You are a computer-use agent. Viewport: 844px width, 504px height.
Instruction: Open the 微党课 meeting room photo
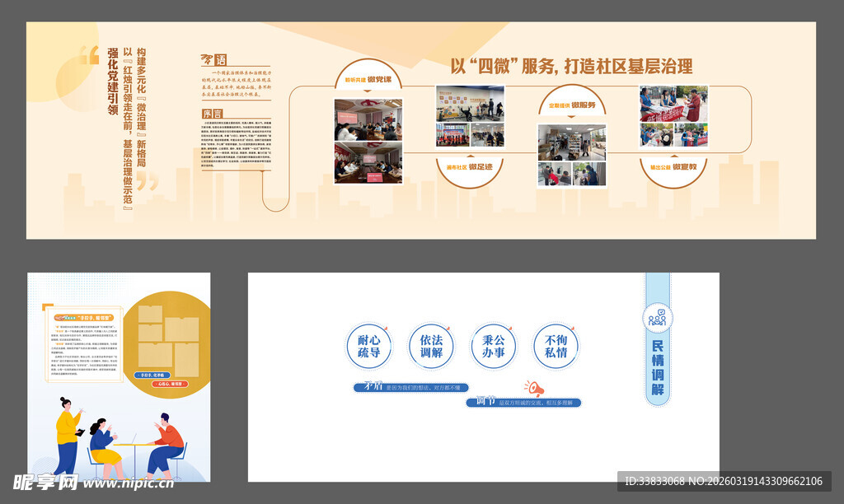pos(368,120)
